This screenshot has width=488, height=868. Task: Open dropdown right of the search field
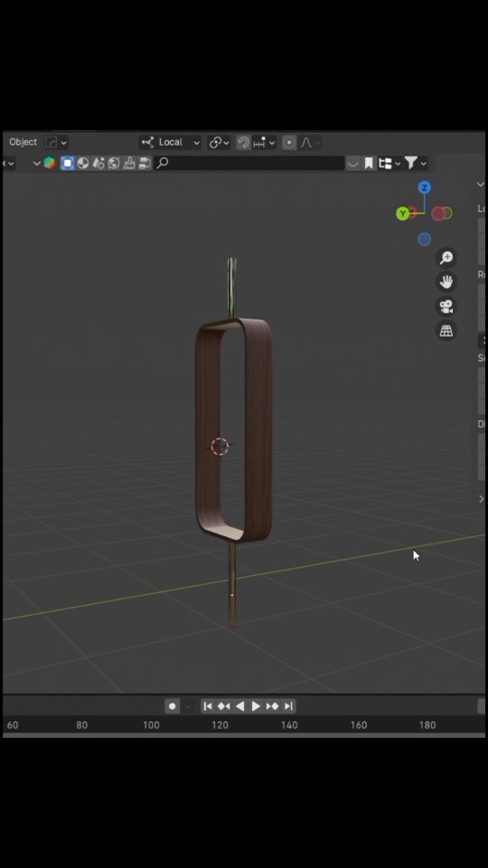tap(353, 164)
